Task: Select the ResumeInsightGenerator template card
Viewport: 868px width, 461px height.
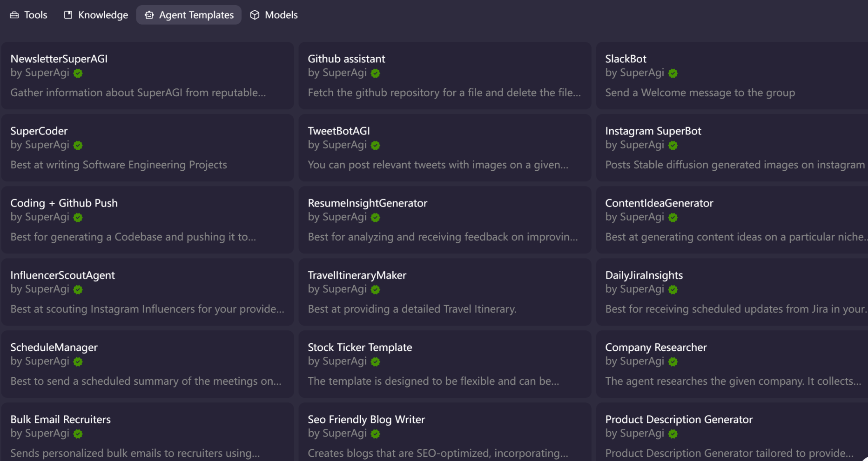Action: point(444,220)
